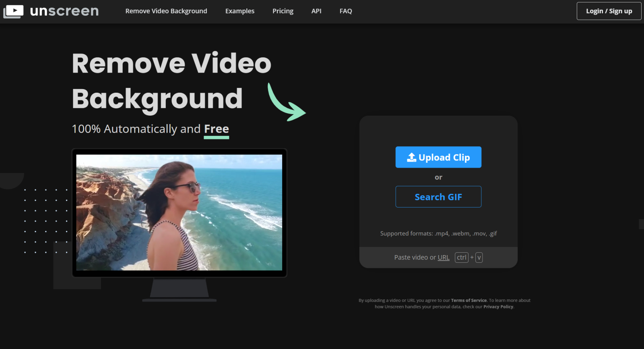Click the Upload Clip button

[438, 157]
